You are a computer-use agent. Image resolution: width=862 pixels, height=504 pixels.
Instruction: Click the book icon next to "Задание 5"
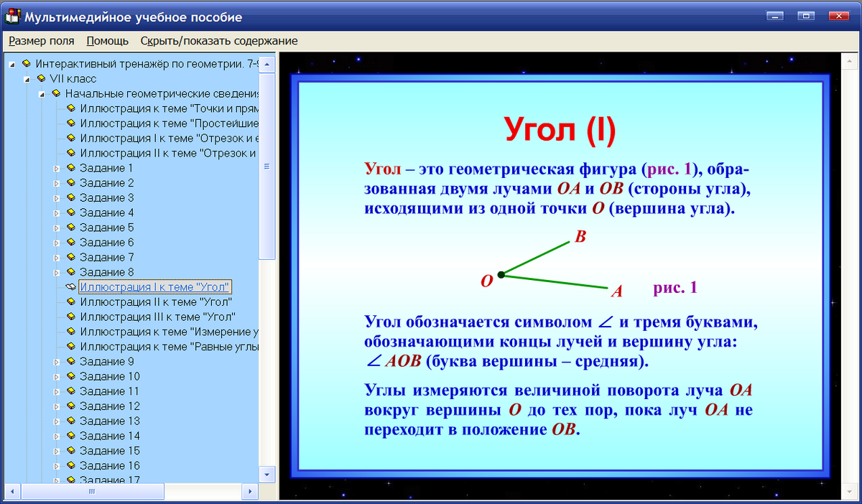70,227
